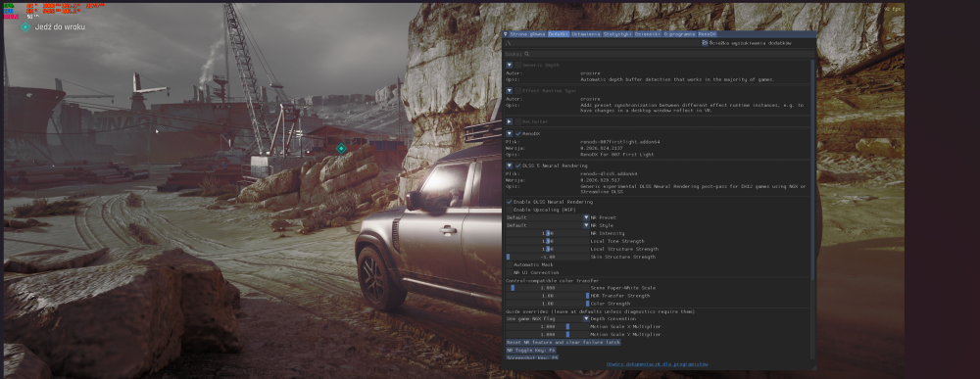
Task: Disable the RenoDX add-on checkbox
Action: [518, 133]
